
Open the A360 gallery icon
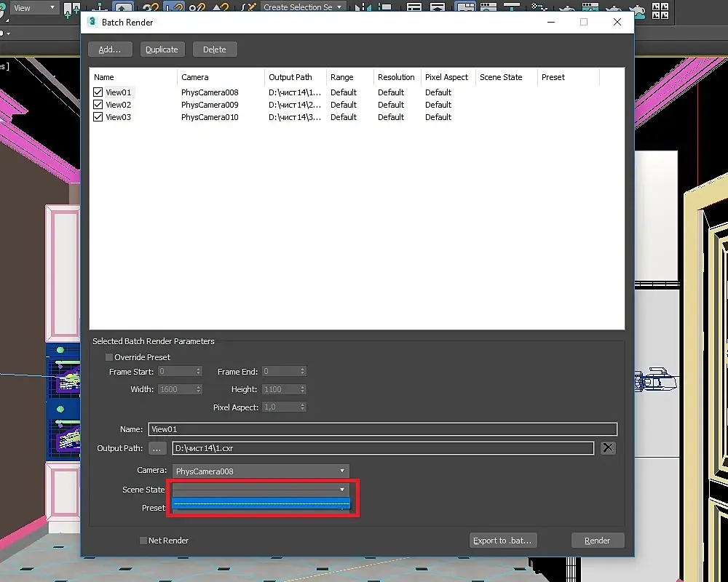click(660, 10)
